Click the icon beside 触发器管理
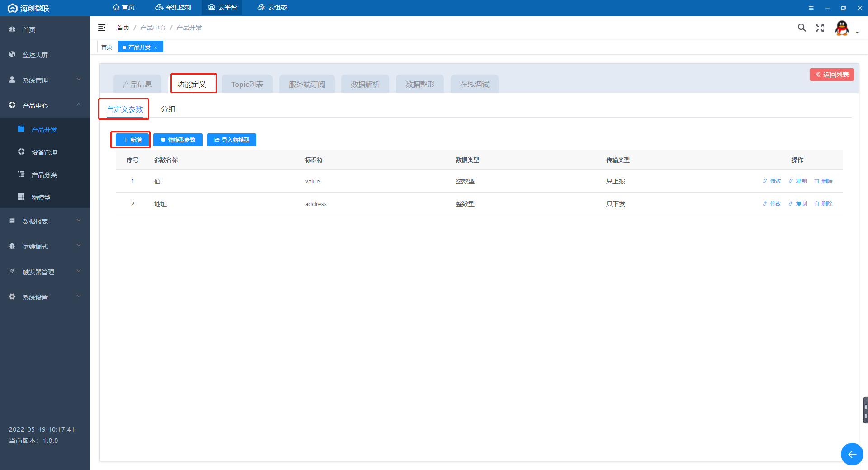The width and height of the screenshot is (868, 470). 12,271
